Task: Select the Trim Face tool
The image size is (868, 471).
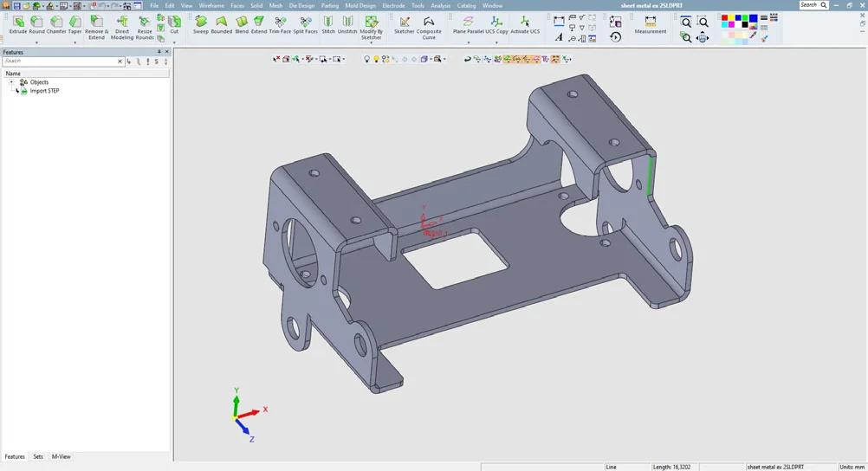Action: [x=280, y=25]
